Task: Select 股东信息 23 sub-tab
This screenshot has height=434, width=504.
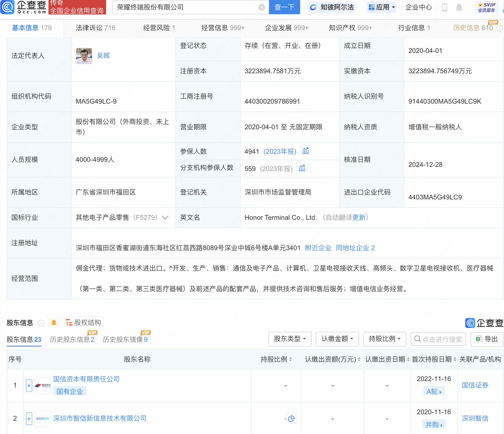Action: coord(24,339)
